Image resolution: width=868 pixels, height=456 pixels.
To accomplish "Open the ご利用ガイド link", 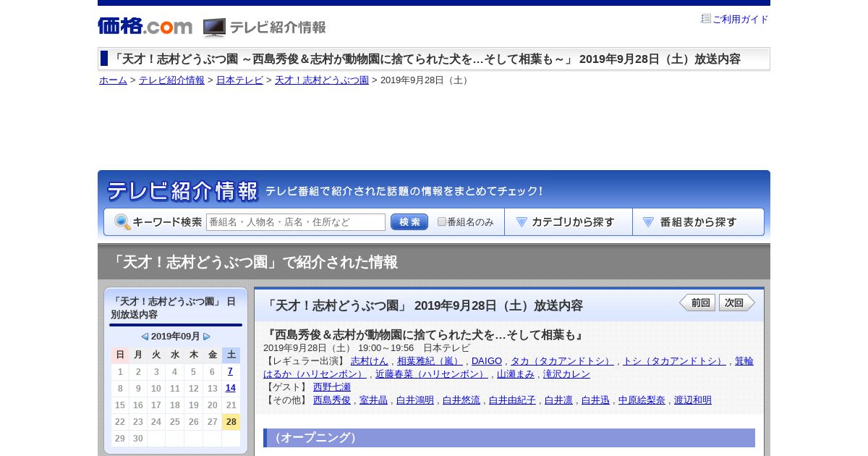I will point(741,20).
